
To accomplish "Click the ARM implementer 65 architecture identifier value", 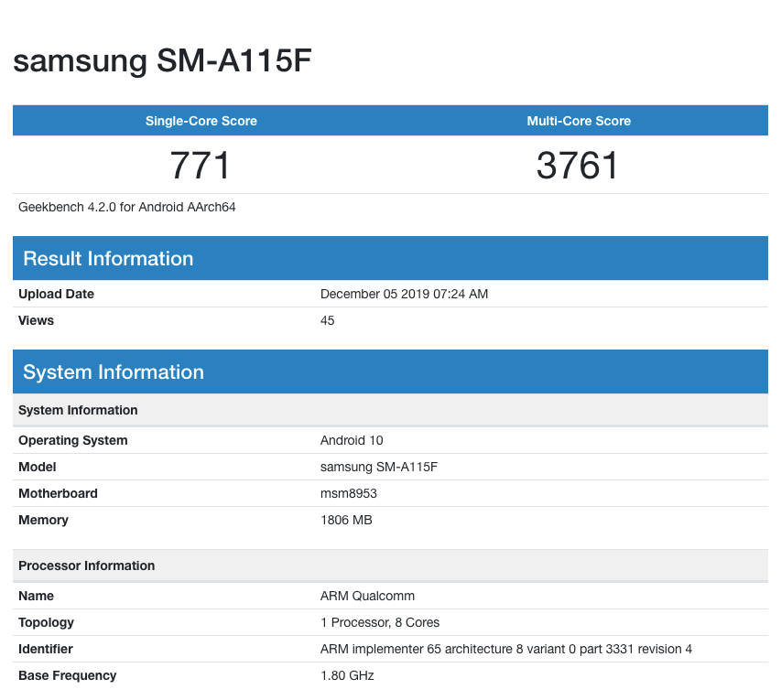I will [x=506, y=649].
